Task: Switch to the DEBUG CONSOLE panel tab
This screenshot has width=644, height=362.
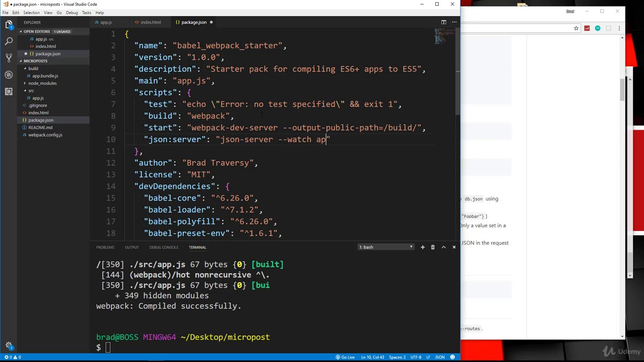Action: pos(164,247)
